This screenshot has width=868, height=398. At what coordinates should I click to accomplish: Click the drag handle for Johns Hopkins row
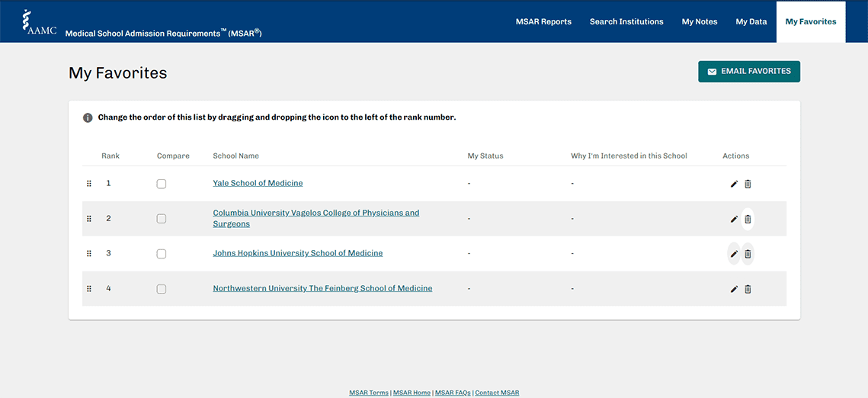(x=88, y=254)
